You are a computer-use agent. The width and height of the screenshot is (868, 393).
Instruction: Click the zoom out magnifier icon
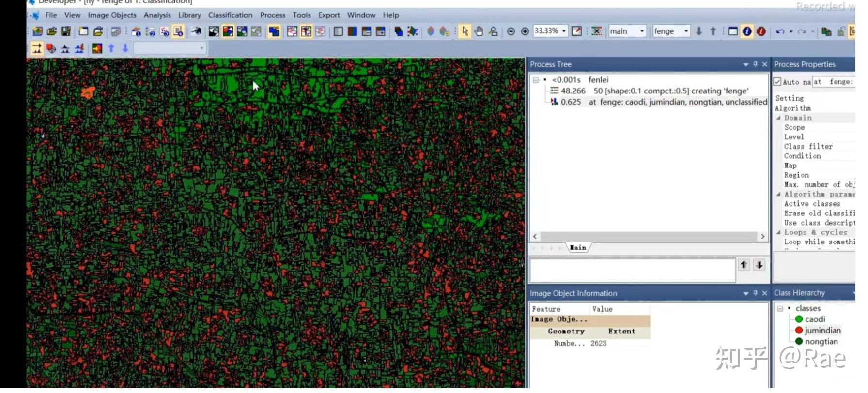[x=511, y=31]
